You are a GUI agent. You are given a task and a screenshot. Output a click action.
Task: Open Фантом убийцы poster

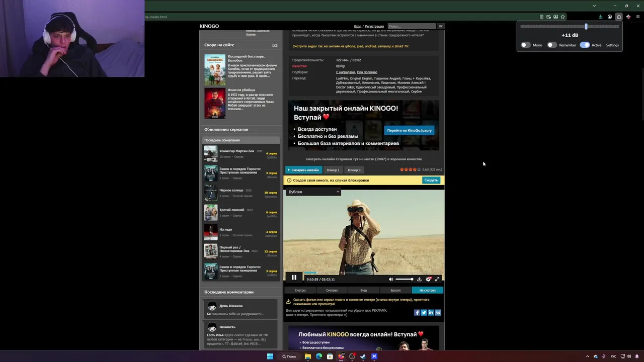pyautogui.click(x=215, y=103)
